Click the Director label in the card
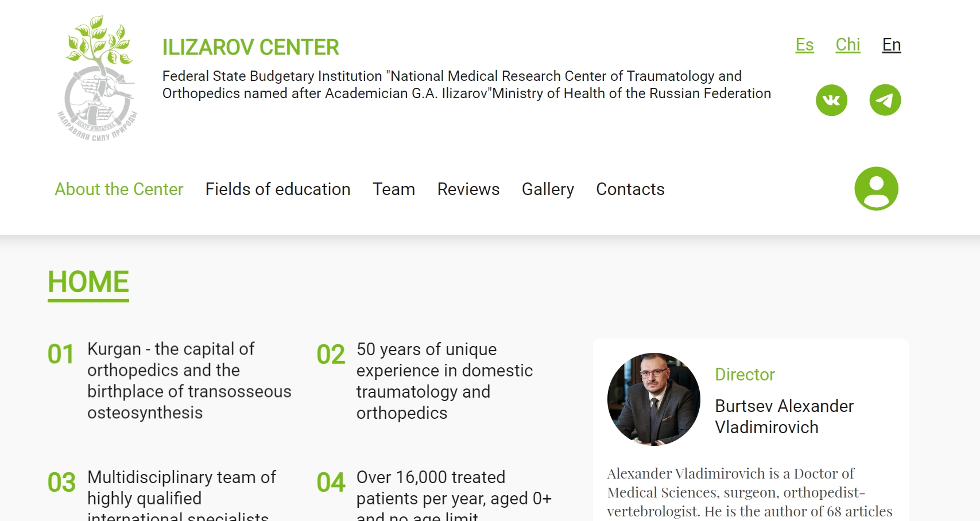This screenshot has height=521, width=980. [745, 375]
